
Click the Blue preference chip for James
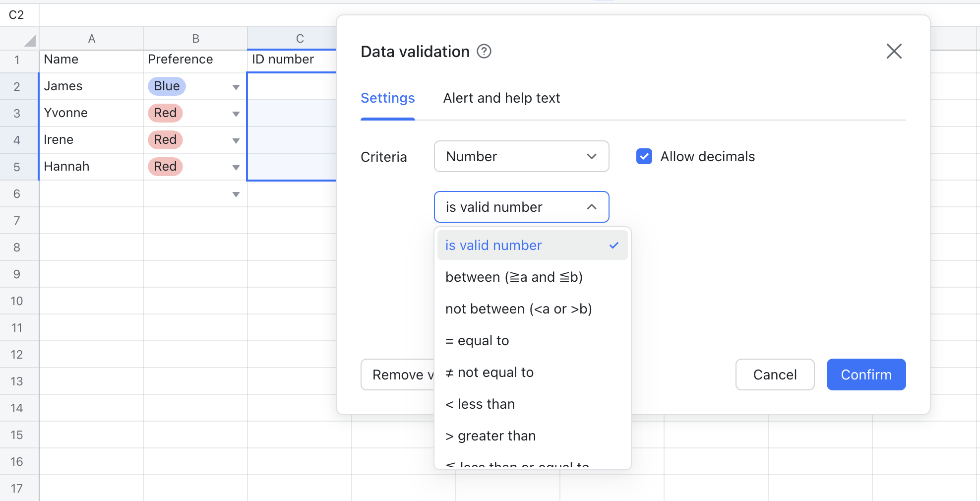[x=166, y=86]
